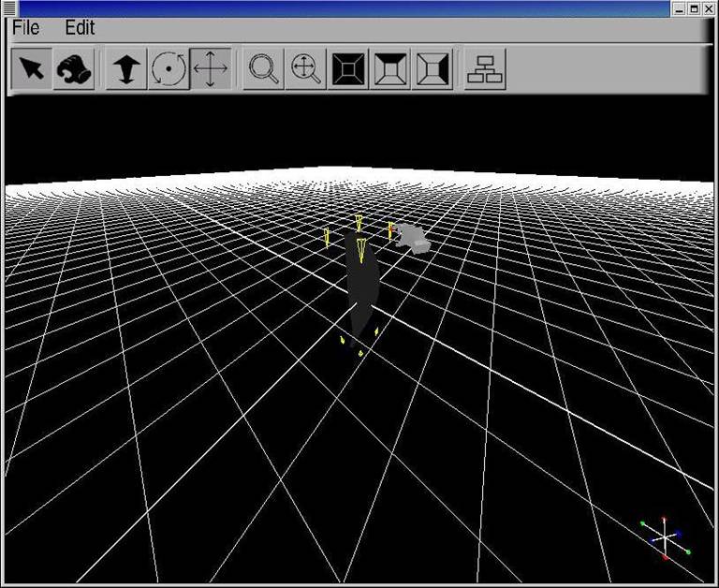The width and height of the screenshot is (719, 588).
Task: Open the Edit menu
Action: (80, 28)
